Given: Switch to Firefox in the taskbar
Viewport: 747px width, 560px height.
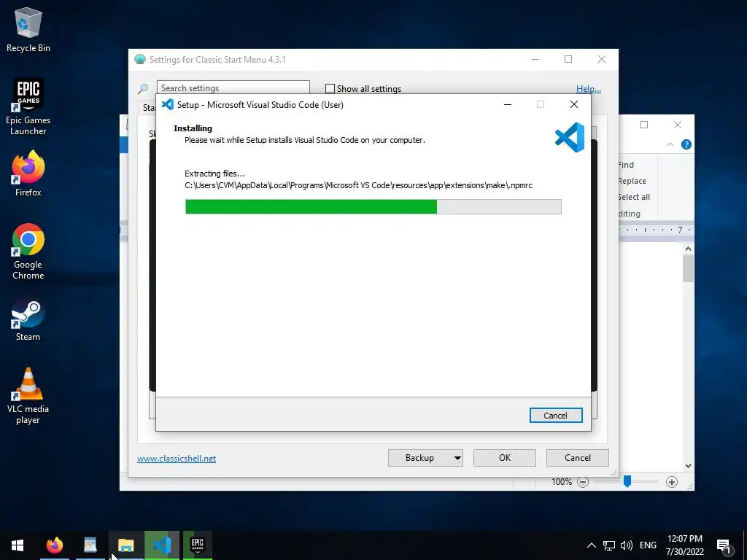Looking at the screenshot, I should pos(54,545).
